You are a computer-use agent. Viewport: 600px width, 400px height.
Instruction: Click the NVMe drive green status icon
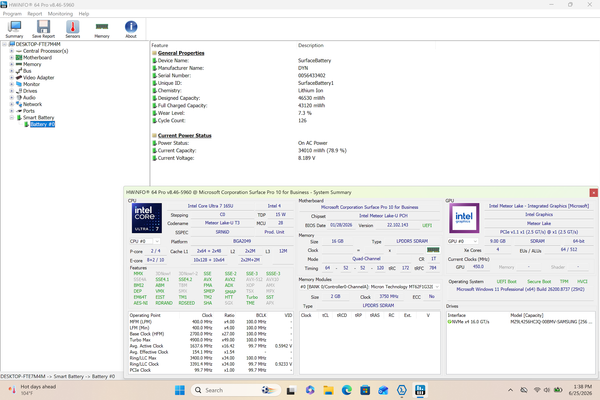pyautogui.click(x=449, y=322)
